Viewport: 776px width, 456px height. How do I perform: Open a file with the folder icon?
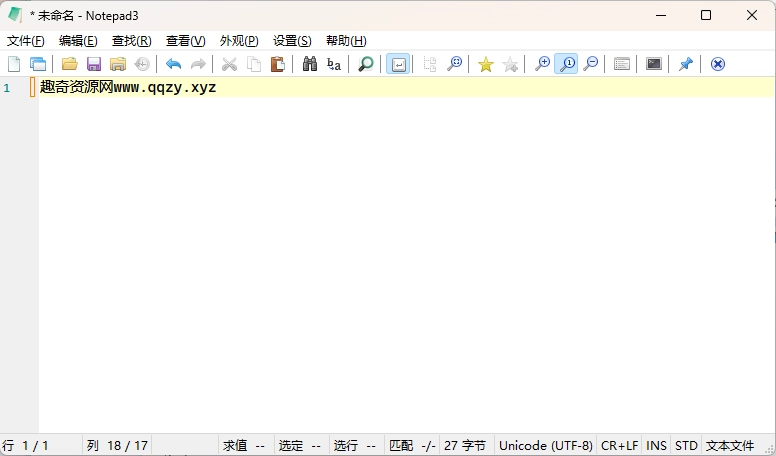click(69, 64)
